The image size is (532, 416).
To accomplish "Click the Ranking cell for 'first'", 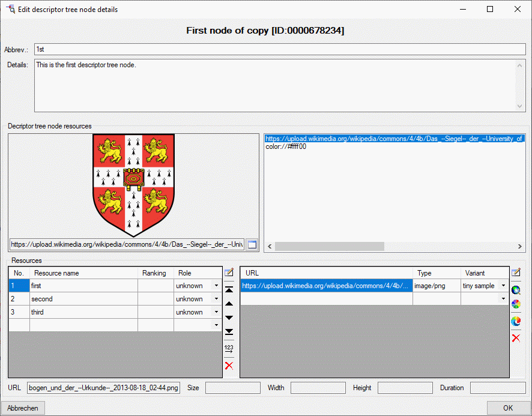I will pyautogui.click(x=156, y=286).
